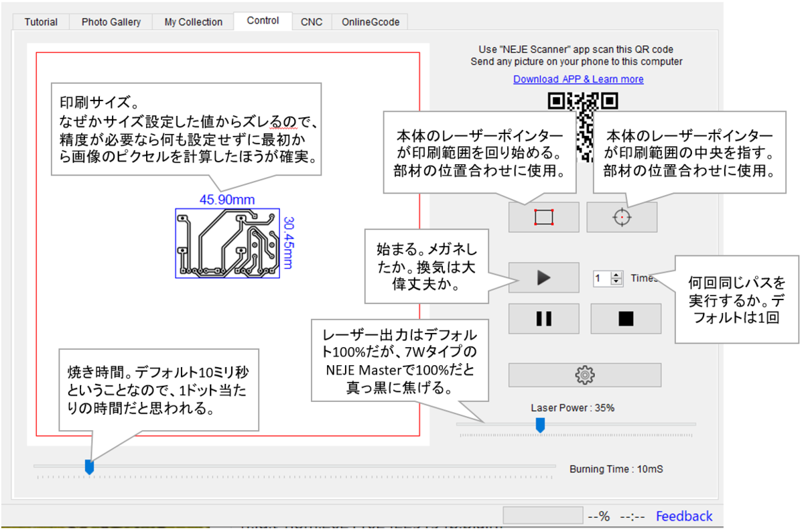Click the QR code image

582,127
